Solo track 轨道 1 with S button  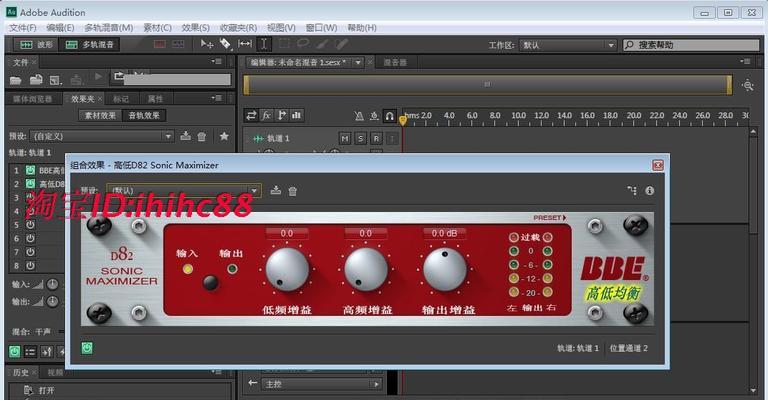tap(360, 139)
